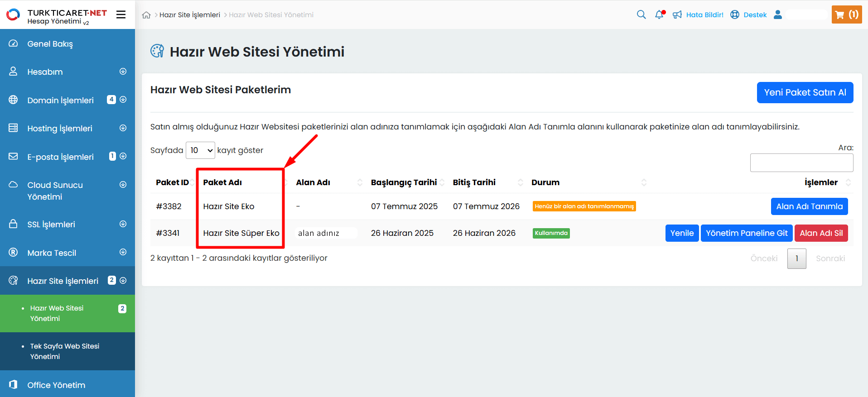Image resolution: width=868 pixels, height=397 pixels.
Task: Click the Alan Adı Sil button
Action: click(821, 233)
